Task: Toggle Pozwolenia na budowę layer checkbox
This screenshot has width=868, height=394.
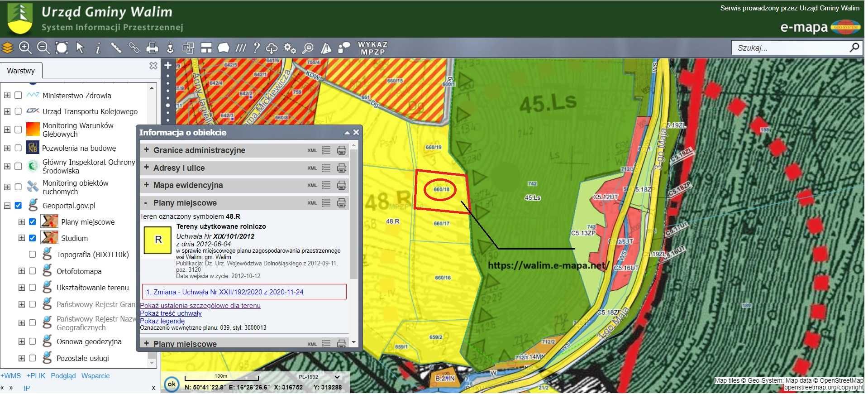Action: click(x=18, y=148)
